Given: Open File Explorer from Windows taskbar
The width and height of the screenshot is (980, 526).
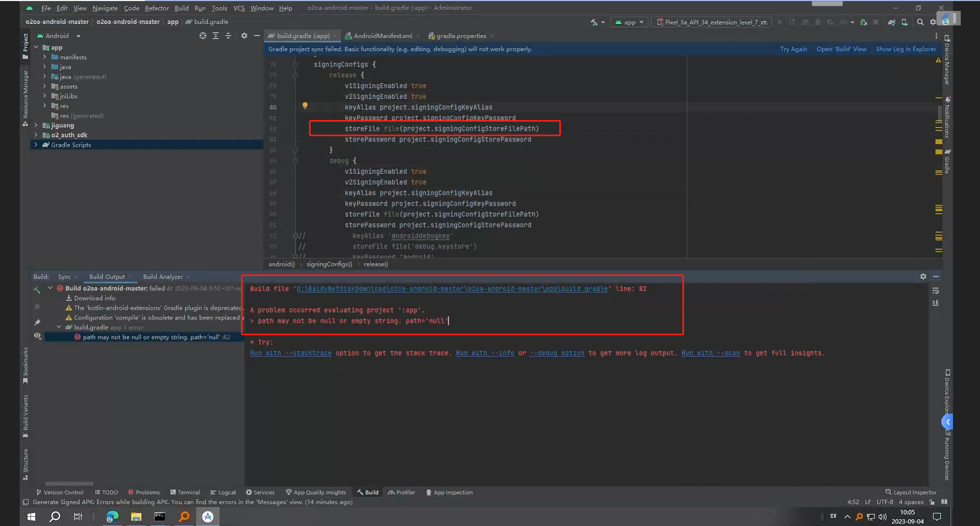Looking at the screenshot, I should tap(136, 517).
